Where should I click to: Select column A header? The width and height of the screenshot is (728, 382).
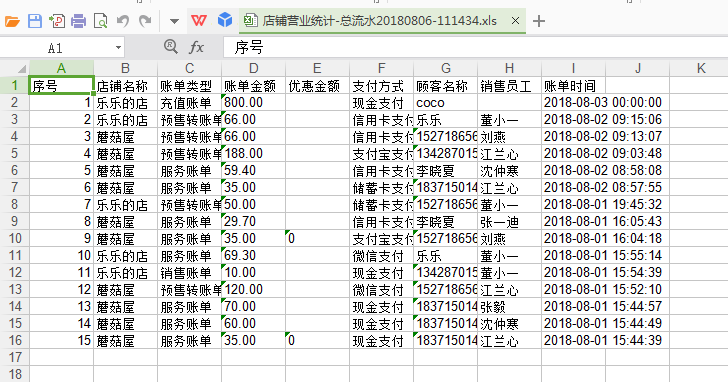[61, 68]
